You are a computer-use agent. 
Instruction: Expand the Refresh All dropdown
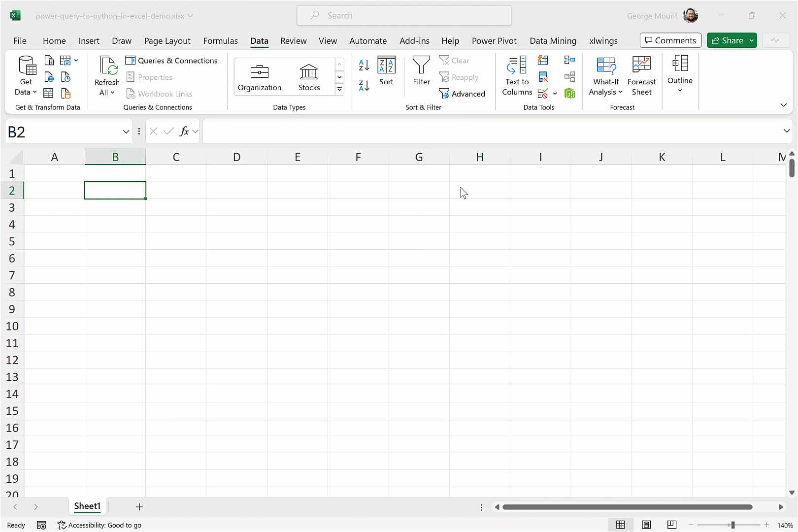click(107, 93)
